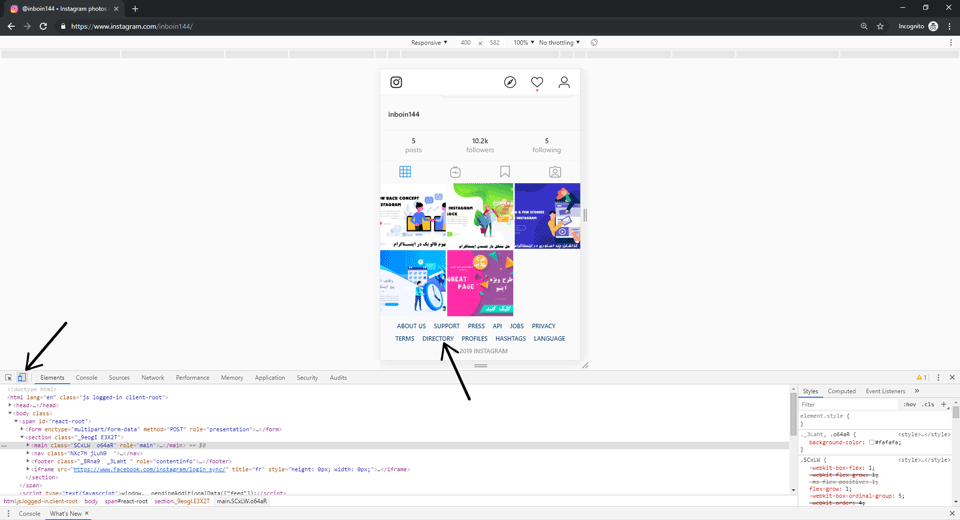Open the tagged photos icon
Image resolution: width=960 pixels, height=520 pixels.
click(555, 172)
